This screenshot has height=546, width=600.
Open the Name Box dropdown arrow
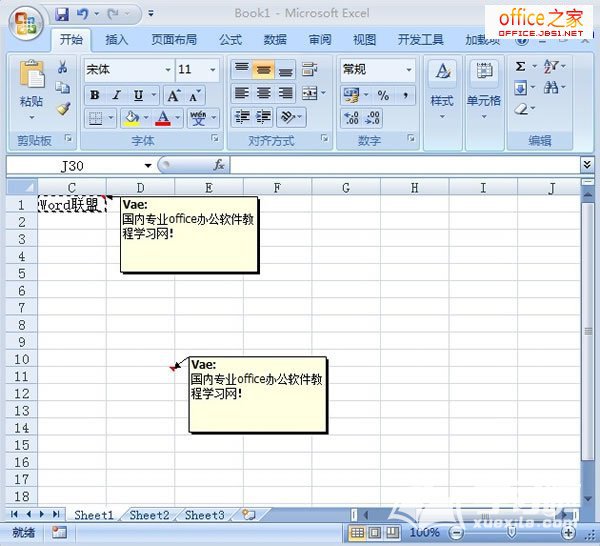148,166
